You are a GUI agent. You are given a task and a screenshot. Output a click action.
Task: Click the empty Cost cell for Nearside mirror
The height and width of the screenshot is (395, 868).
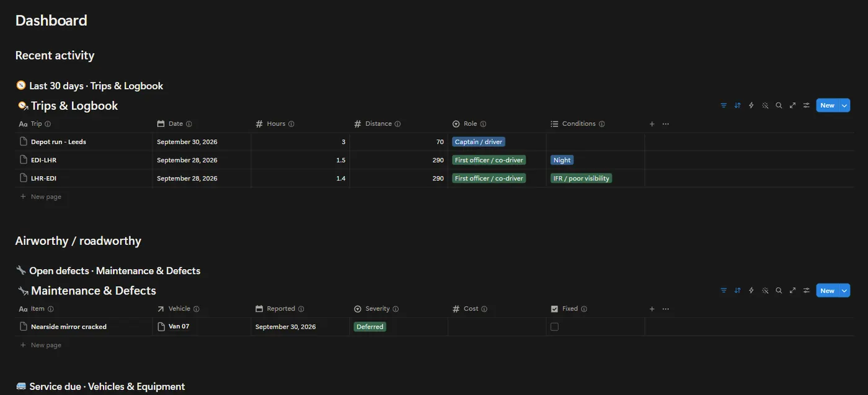[x=497, y=327]
